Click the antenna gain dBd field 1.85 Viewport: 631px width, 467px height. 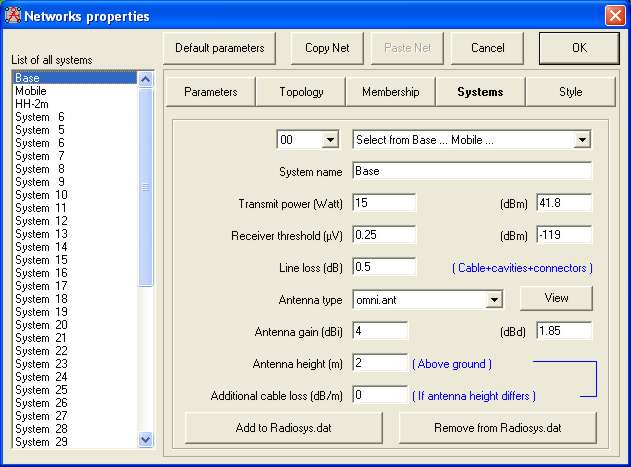564,331
